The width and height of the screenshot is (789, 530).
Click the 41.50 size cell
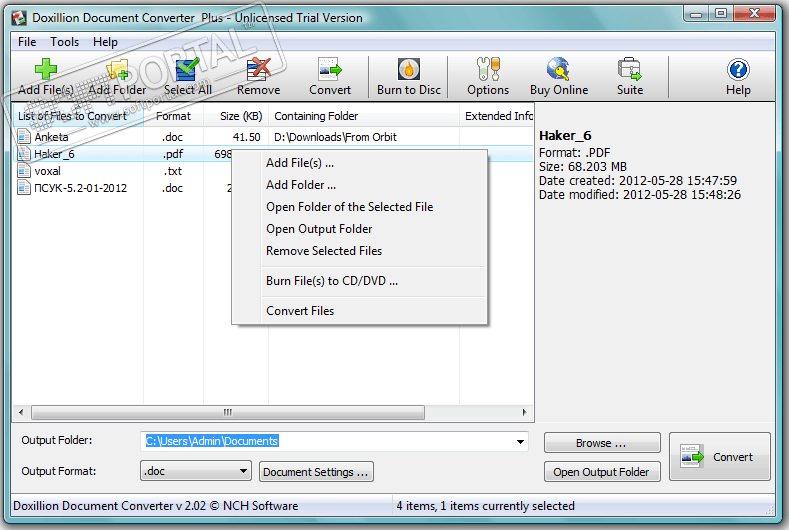click(x=247, y=137)
